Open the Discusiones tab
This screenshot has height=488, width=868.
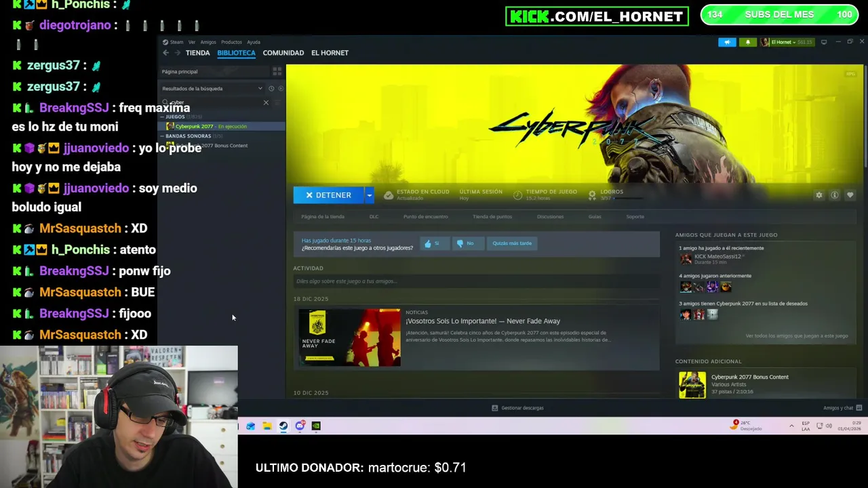coord(550,217)
